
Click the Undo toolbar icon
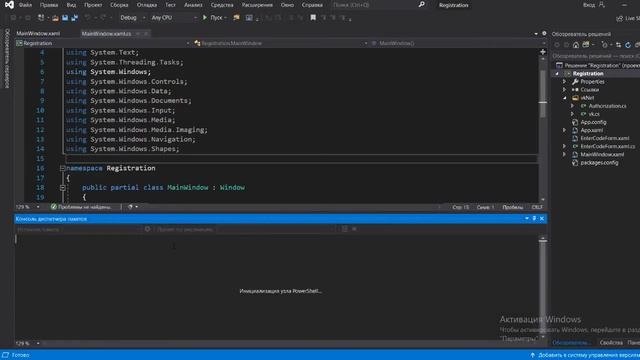[x=87, y=18]
